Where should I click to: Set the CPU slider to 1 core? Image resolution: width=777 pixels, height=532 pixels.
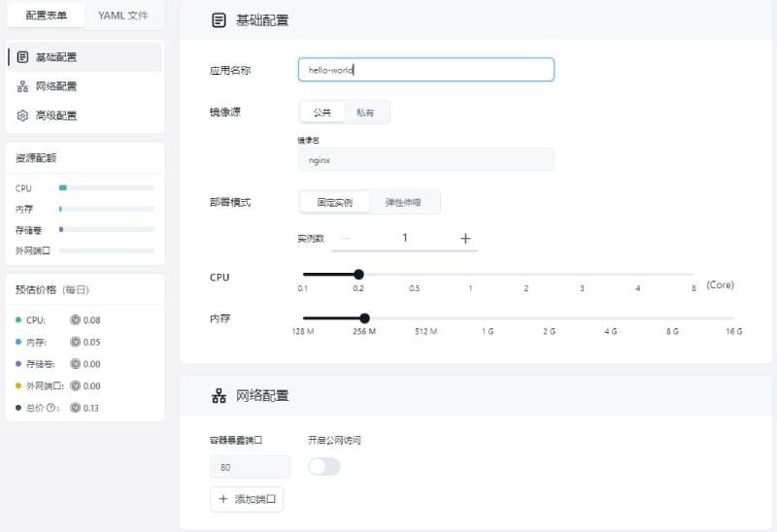click(x=470, y=275)
